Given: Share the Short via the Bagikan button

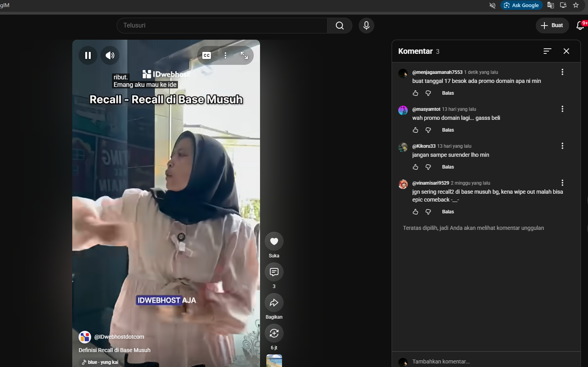Looking at the screenshot, I should pyautogui.click(x=274, y=303).
